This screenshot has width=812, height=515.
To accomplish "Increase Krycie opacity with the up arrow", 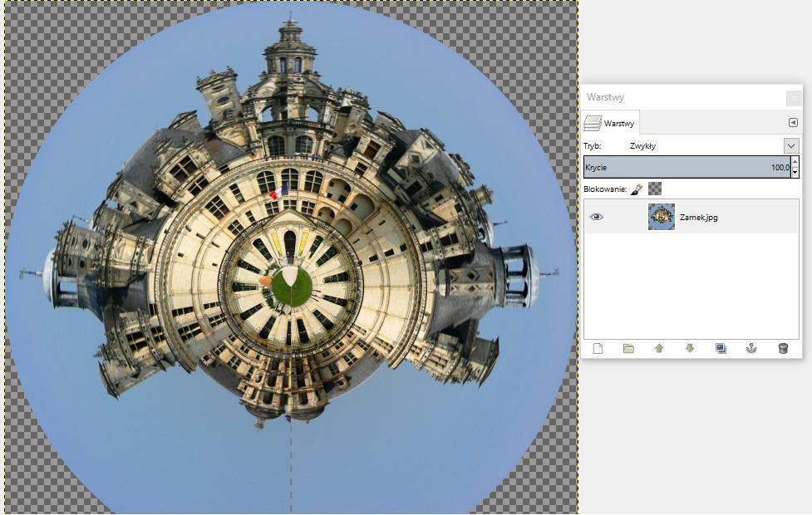I will 795,162.
